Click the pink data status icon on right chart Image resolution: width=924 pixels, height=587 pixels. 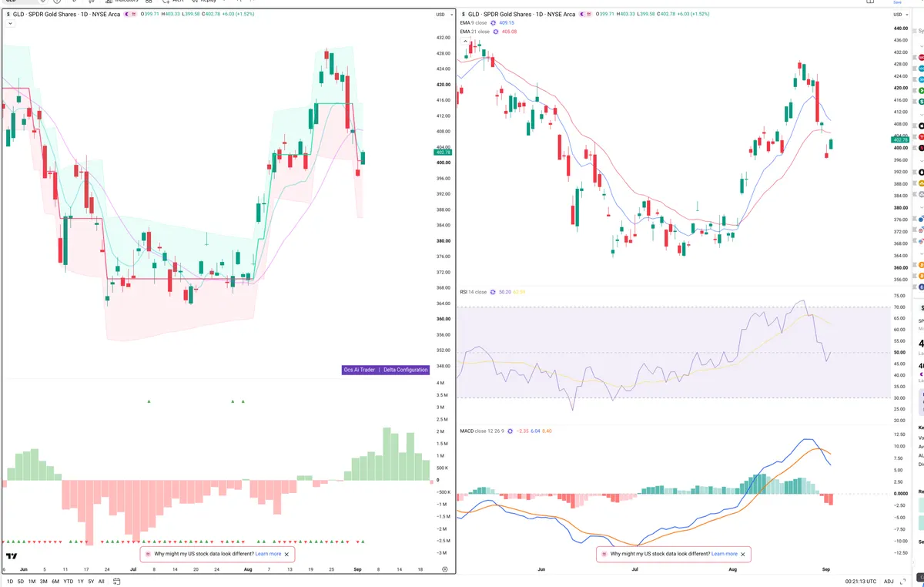pos(589,15)
